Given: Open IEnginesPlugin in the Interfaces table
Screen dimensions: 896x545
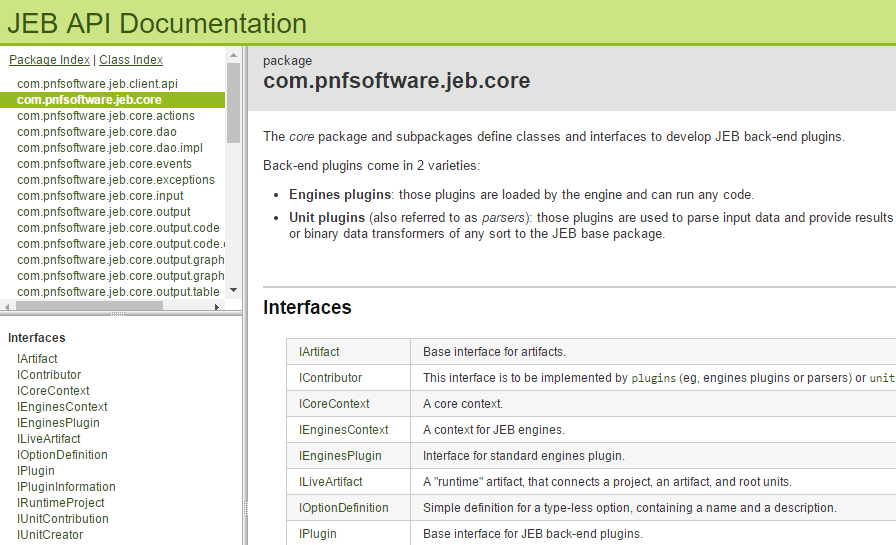Looking at the screenshot, I should [x=340, y=456].
